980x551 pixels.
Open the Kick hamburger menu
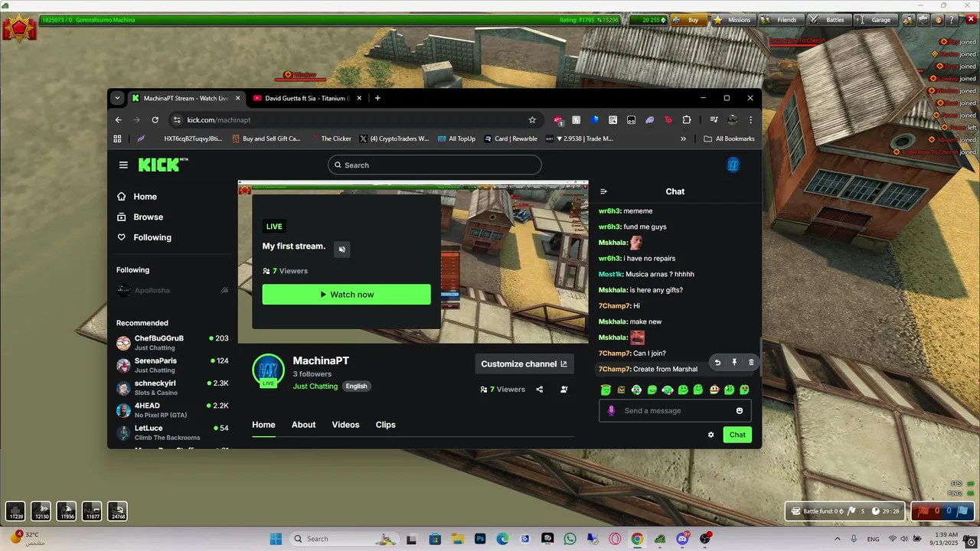pyautogui.click(x=123, y=165)
